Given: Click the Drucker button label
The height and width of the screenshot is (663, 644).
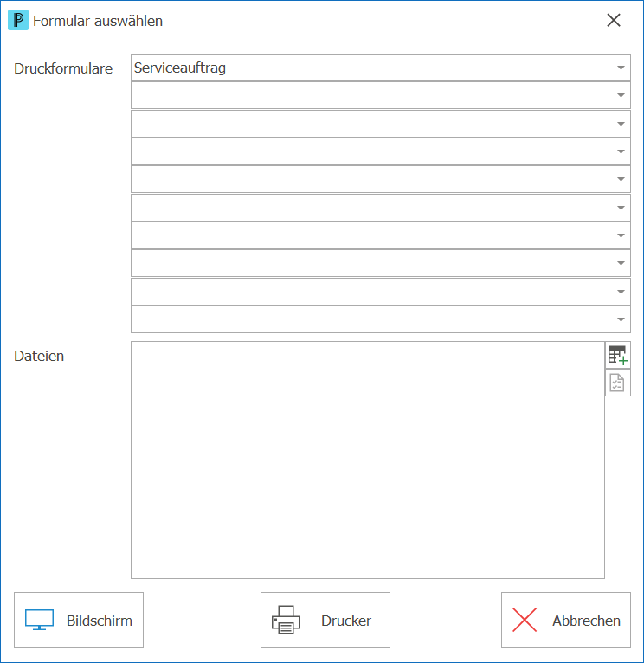Looking at the screenshot, I should 346,621.
